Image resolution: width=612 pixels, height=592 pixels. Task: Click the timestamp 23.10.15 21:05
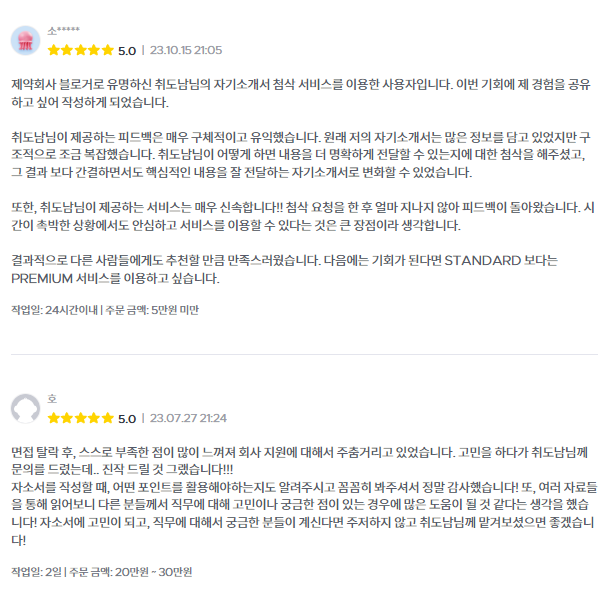186,50
